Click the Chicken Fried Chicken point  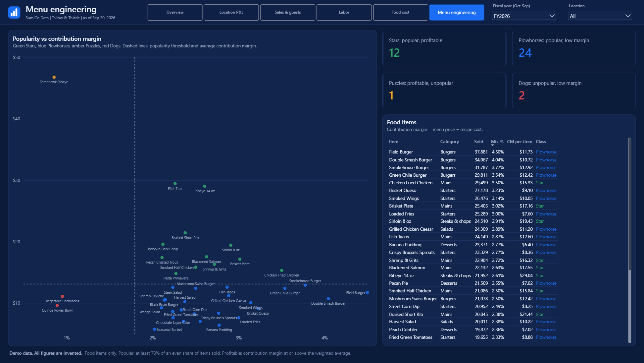click(x=282, y=271)
